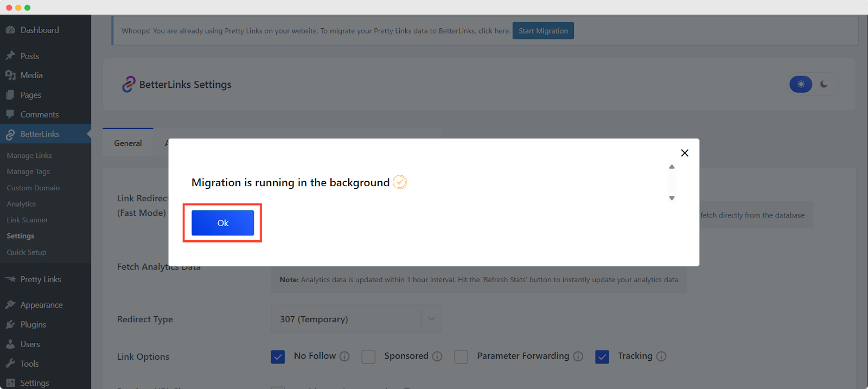Screen dimensions: 868x389
Task: Open Pretty Links in the sidebar
Action: 41,279
